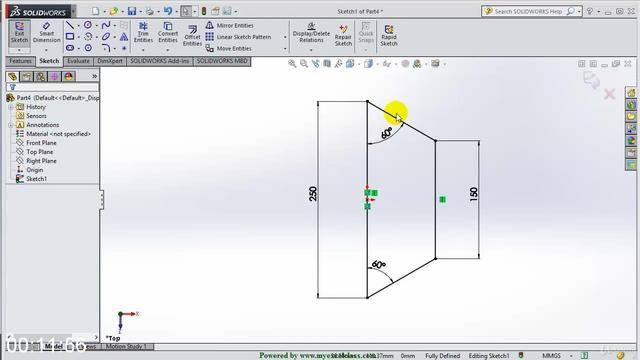The height and width of the screenshot is (360, 640).
Task: Select the Smart Dimension tool
Action: click(x=47, y=33)
